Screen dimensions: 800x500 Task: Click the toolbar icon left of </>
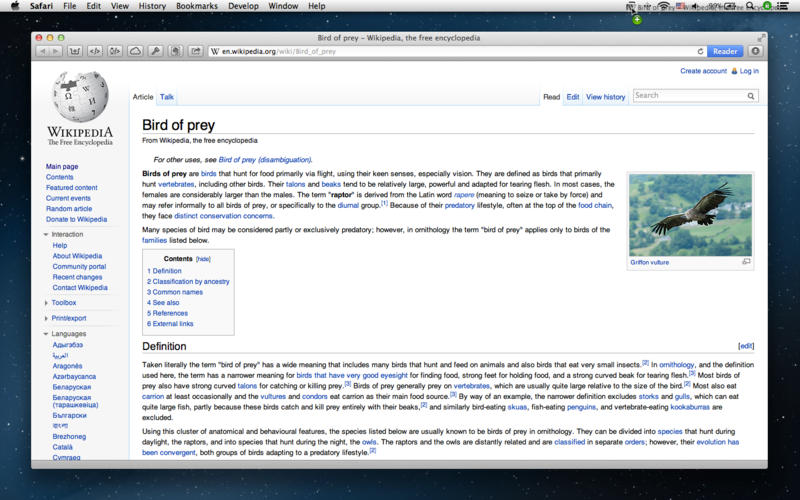point(74,52)
